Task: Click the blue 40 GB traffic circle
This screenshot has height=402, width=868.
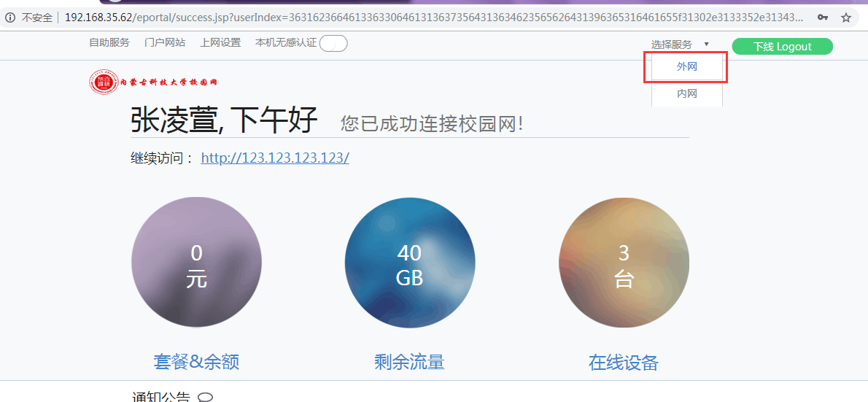Action: (x=410, y=263)
